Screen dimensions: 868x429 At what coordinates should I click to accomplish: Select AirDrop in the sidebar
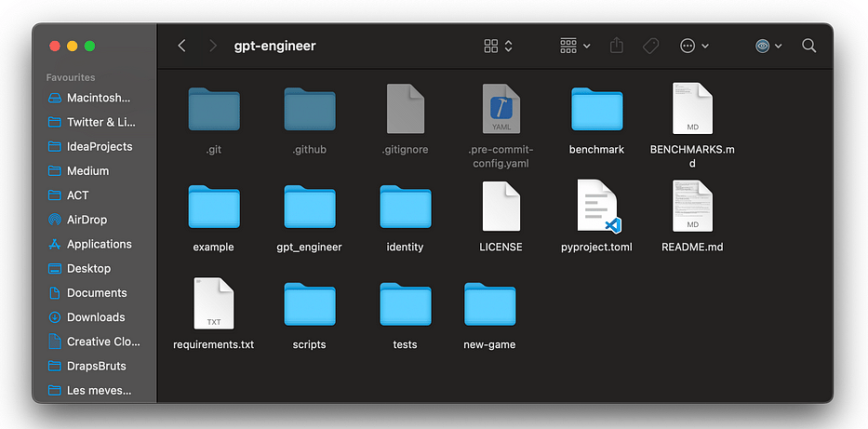click(x=87, y=220)
